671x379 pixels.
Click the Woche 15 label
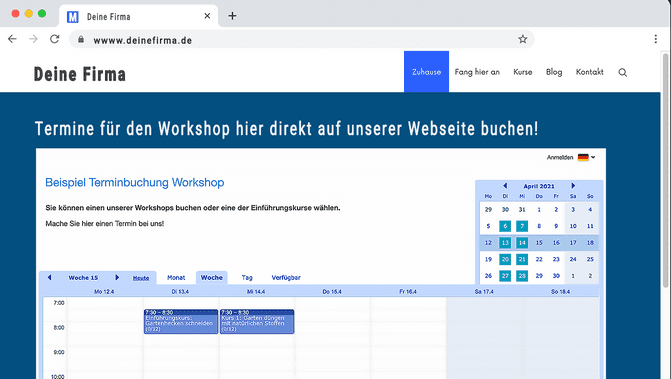tap(83, 278)
